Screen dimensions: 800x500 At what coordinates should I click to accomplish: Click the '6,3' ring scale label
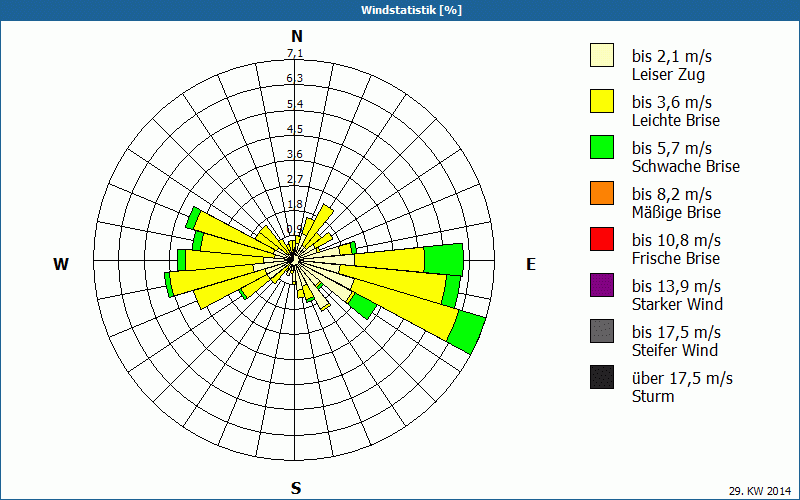click(295, 79)
